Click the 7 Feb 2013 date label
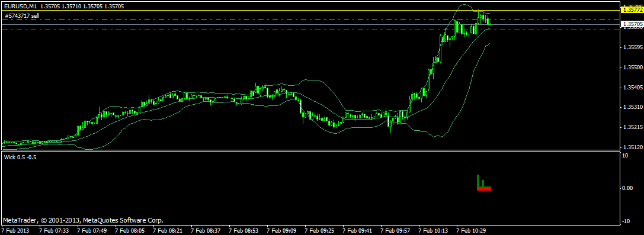 (x=15, y=231)
